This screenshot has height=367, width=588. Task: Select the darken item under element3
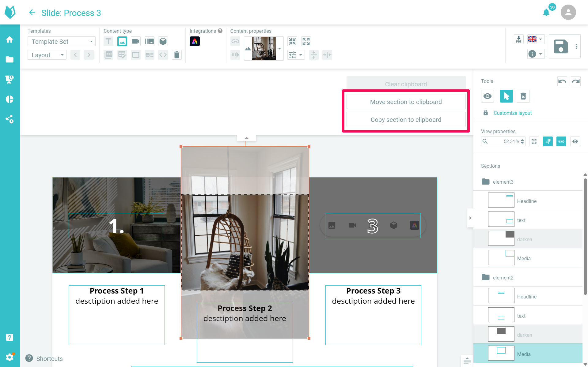click(524, 239)
